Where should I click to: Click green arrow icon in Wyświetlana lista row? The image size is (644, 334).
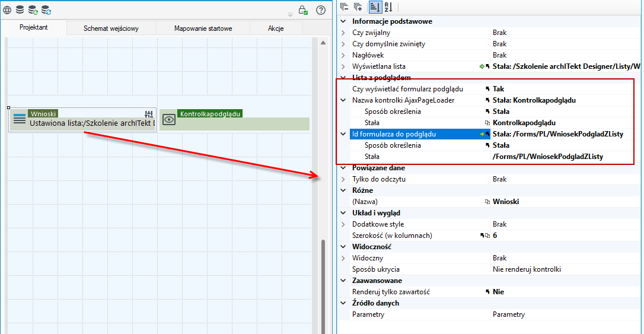click(x=482, y=66)
